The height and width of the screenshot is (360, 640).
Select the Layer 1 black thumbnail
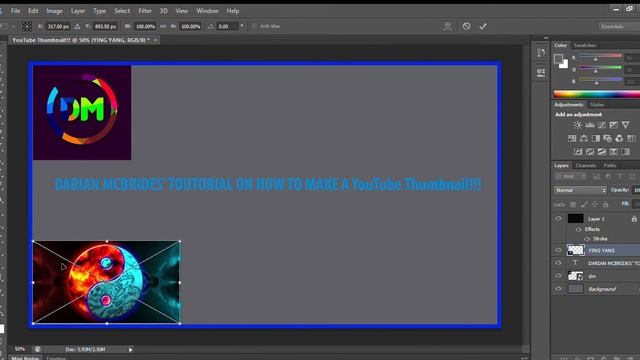click(x=576, y=219)
